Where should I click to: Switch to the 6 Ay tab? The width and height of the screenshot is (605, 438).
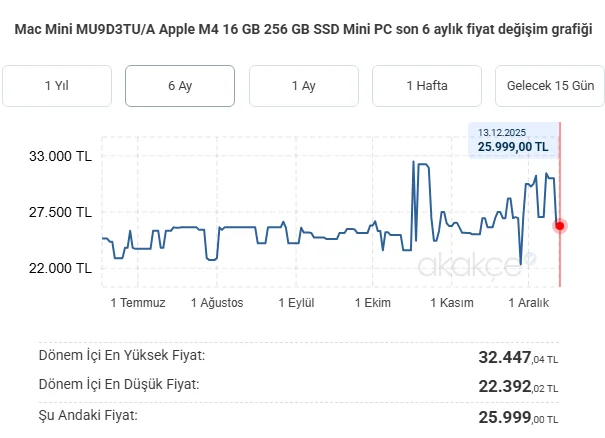coord(180,86)
